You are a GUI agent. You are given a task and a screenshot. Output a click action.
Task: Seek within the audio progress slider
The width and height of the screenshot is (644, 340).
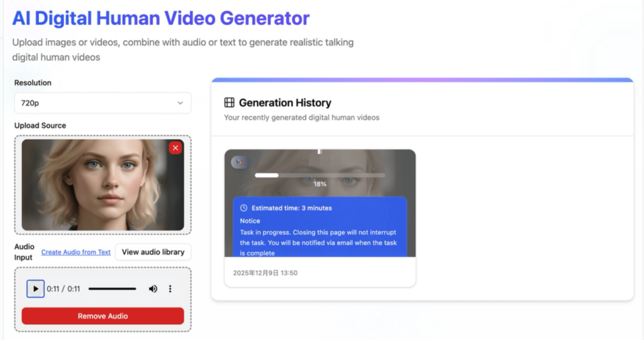tap(112, 288)
